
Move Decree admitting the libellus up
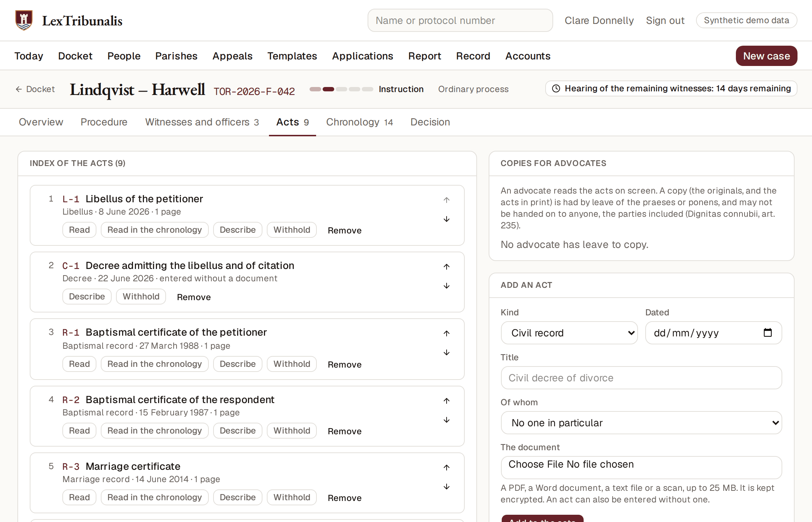(447, 267)
